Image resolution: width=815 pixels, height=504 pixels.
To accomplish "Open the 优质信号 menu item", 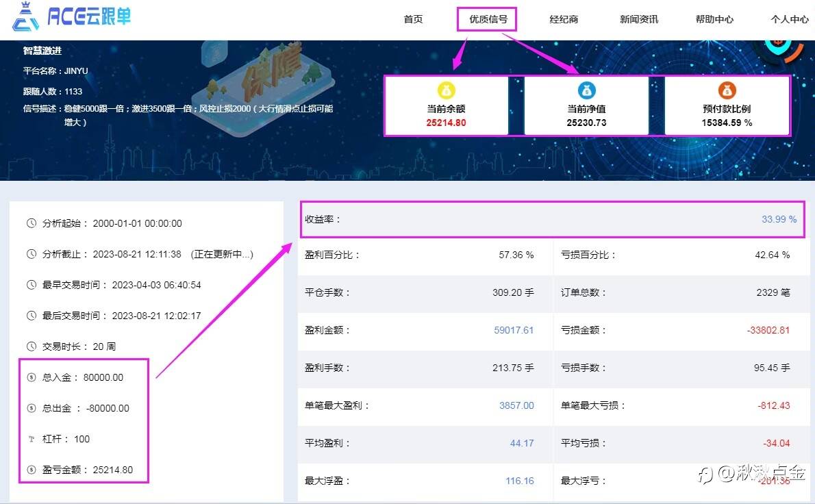I will 488,19.
